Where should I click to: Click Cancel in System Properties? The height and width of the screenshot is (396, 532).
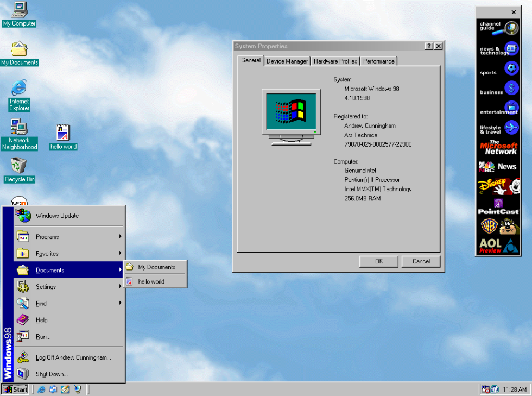[421, 261]
